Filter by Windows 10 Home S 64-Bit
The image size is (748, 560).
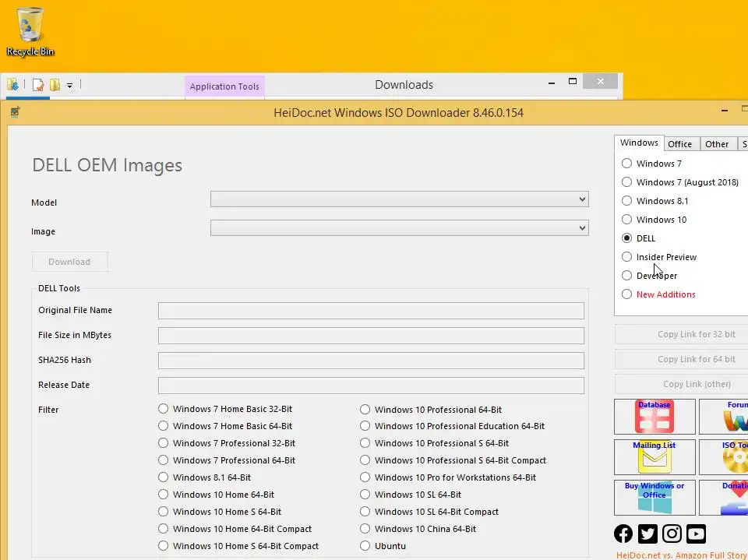tap(163, 512)
